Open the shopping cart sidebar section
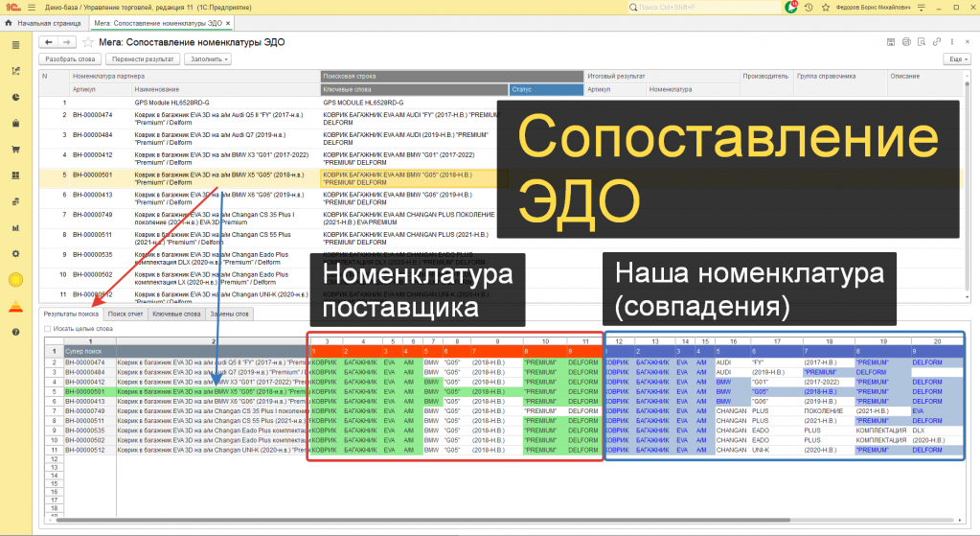This screenshot has height=536, width=980. point(15,150)
